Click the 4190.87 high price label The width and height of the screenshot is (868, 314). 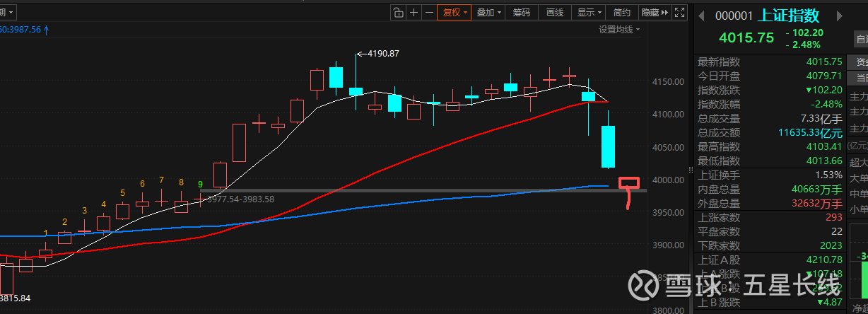click(384, 54)
